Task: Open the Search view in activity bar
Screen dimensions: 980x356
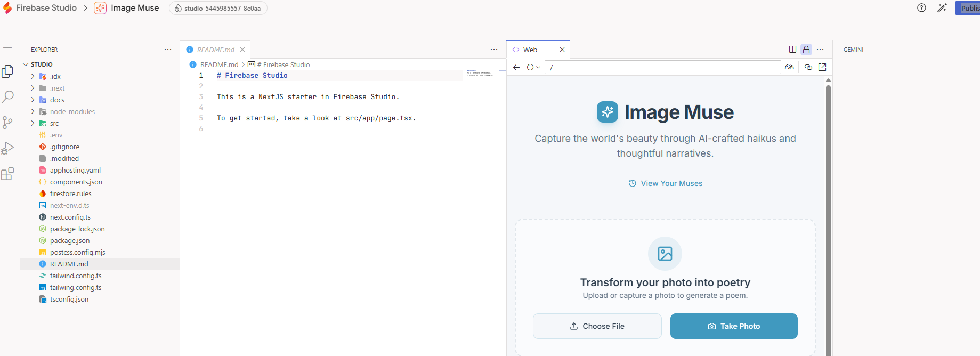Action: pyautogui.click(x=8, y=96)
